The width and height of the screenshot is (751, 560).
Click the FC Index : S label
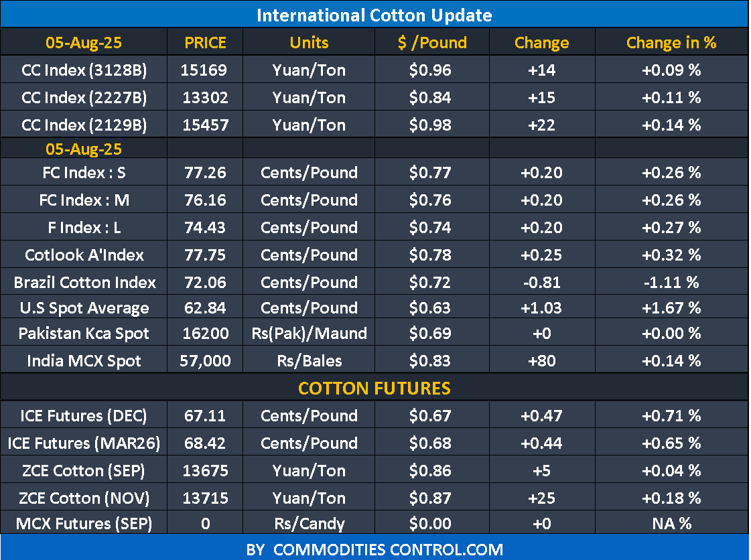click(x=84, y=173)
